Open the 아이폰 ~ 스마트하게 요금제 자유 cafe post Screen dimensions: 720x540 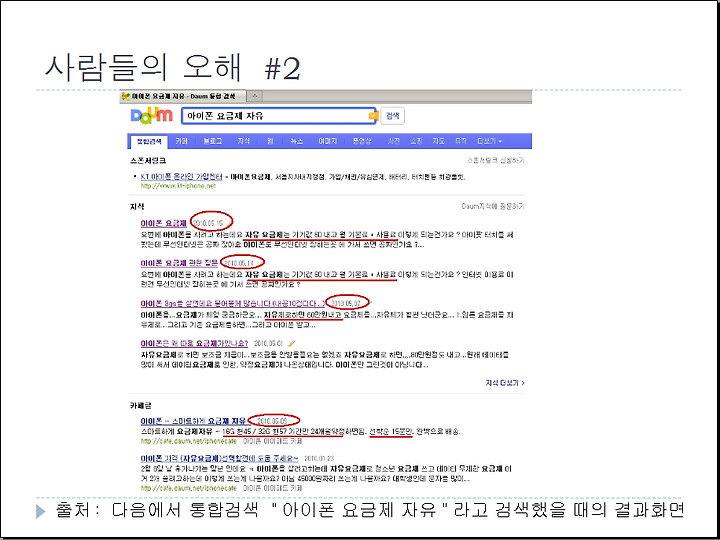pos(193,421)
